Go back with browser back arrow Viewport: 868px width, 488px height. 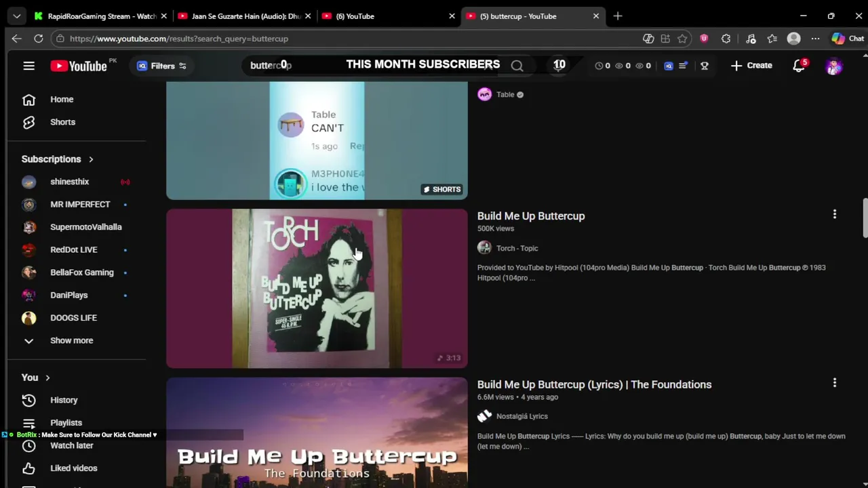[17, 39]
